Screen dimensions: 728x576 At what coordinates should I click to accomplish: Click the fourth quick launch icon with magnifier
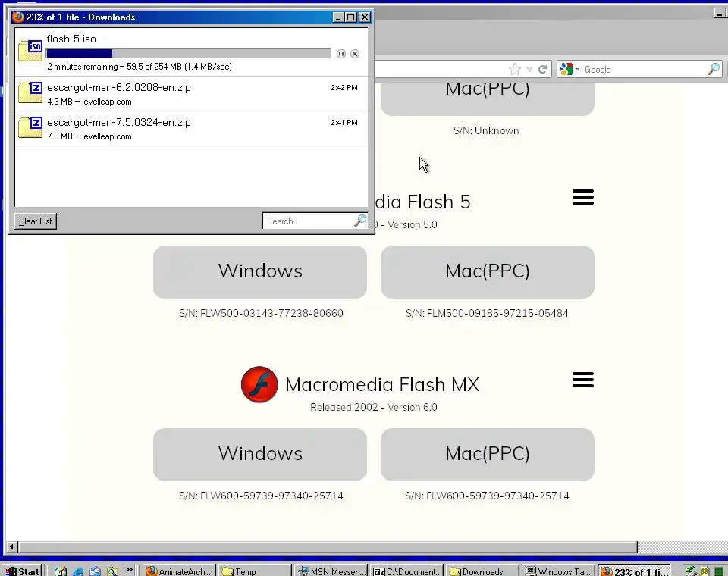click(x=112, y=571)
